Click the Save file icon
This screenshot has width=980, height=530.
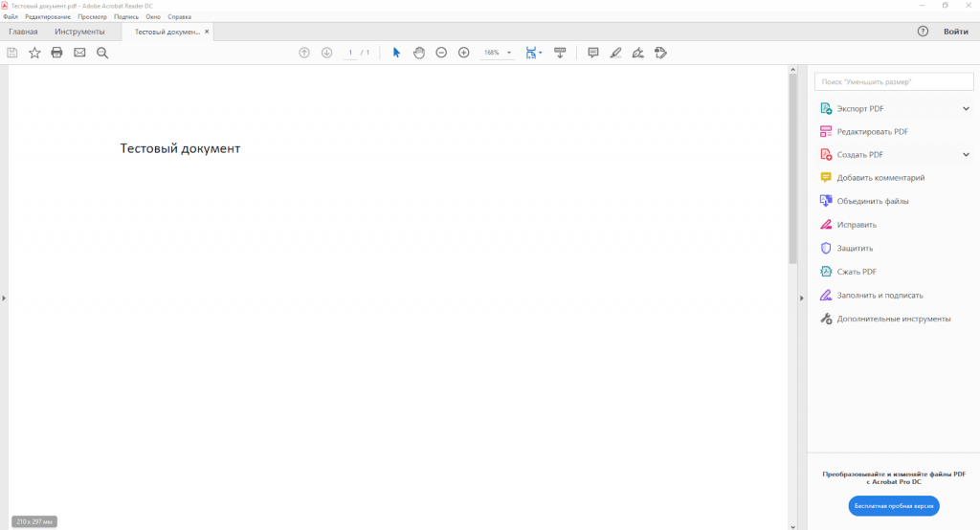(x=11, y=53)
